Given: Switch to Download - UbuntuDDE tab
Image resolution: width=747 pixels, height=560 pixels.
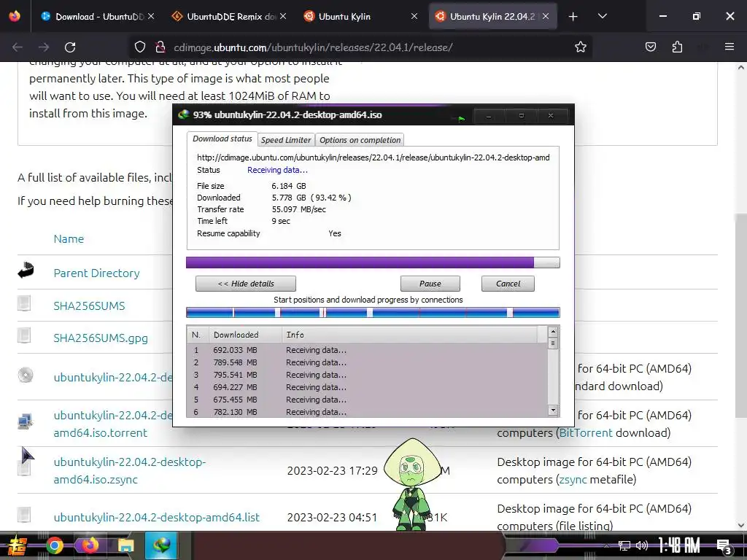Looking at the screenshot, I should [98, 16].
